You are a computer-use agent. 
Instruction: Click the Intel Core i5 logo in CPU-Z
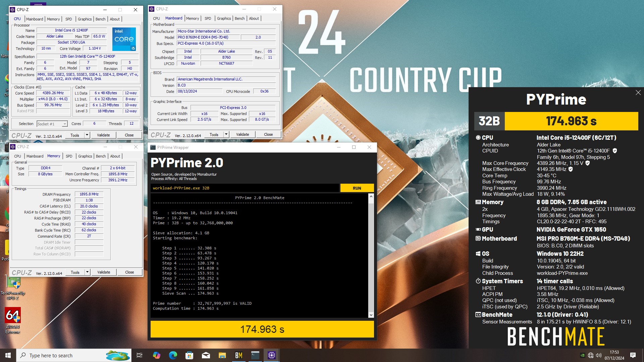[x=124, y=39]
